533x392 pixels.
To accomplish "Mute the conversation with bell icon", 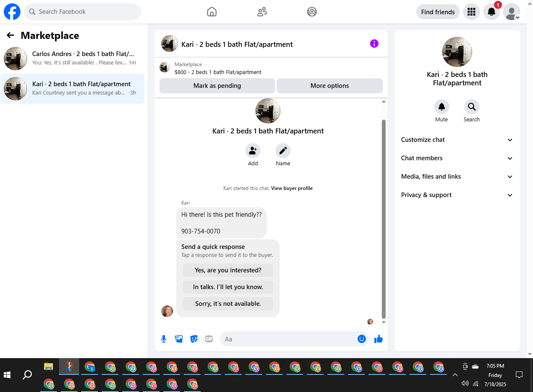I will 442,107.
